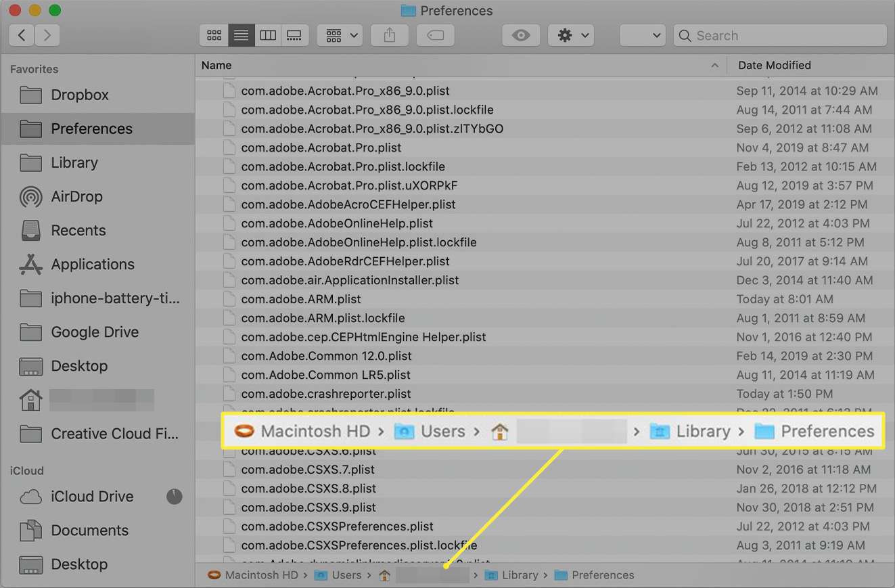This screenshot has width=895, height=588.
Task: Switch to column view in toolbar
Action: tap(268, 36)
